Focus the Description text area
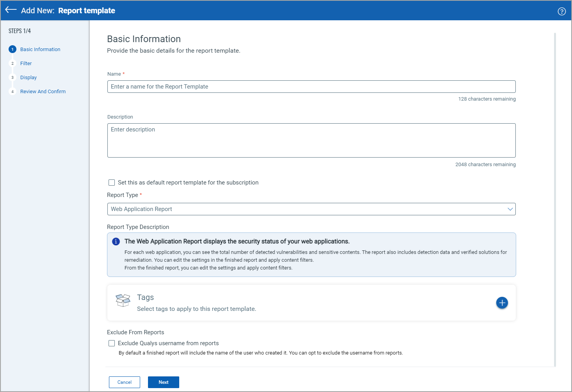This screenshot has width=572, height=392. tap(311, 140)
